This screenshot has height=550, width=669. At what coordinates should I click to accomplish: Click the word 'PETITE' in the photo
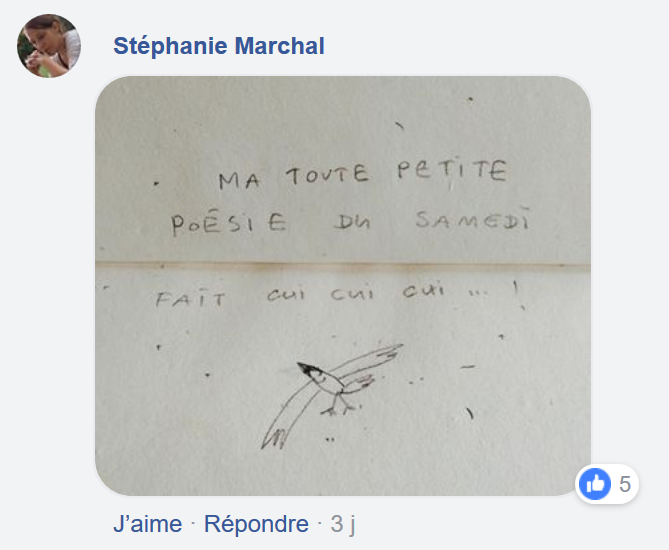pyautogui.click(x=452, y=172)
